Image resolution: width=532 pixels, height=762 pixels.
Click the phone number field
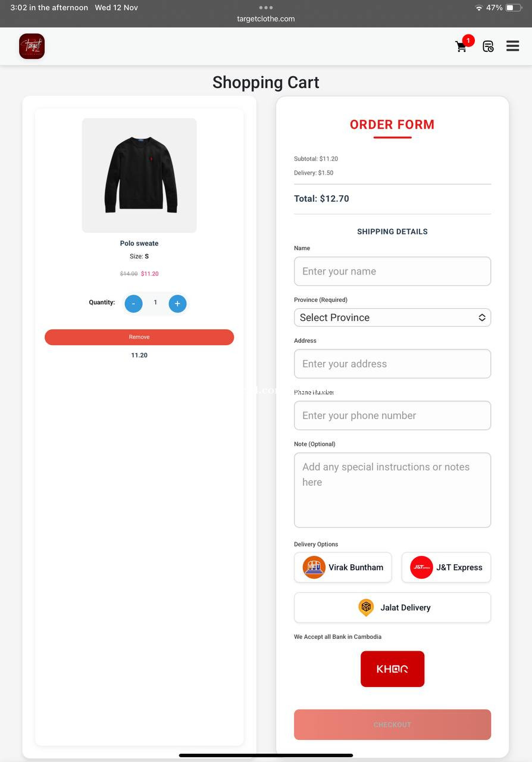pyautogui.click(x=392, y=416)
